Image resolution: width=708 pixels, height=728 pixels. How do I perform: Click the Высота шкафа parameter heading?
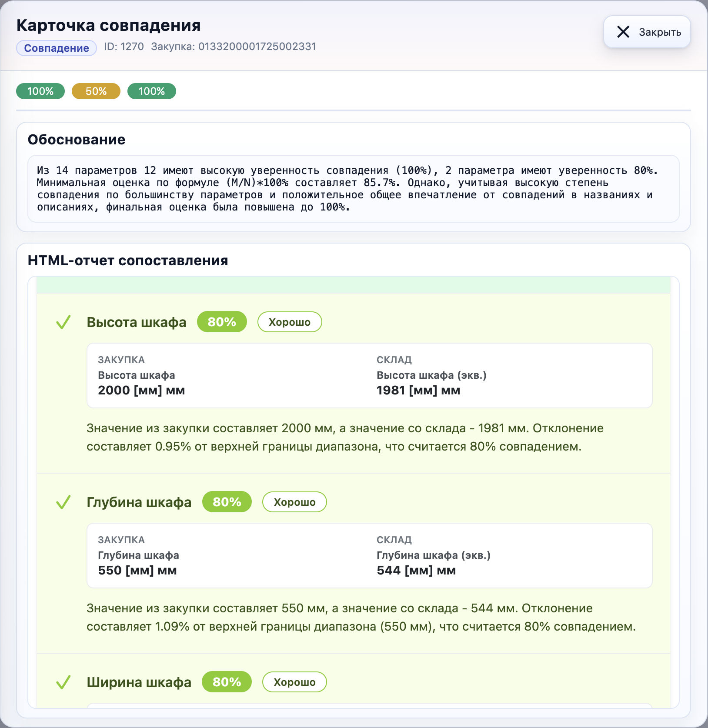pos(137,322)
